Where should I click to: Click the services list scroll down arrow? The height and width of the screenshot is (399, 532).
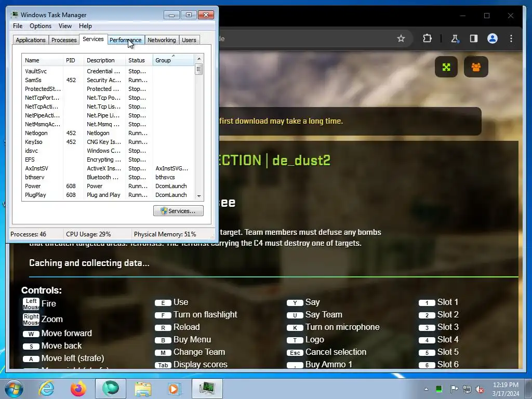click(199, 196)
